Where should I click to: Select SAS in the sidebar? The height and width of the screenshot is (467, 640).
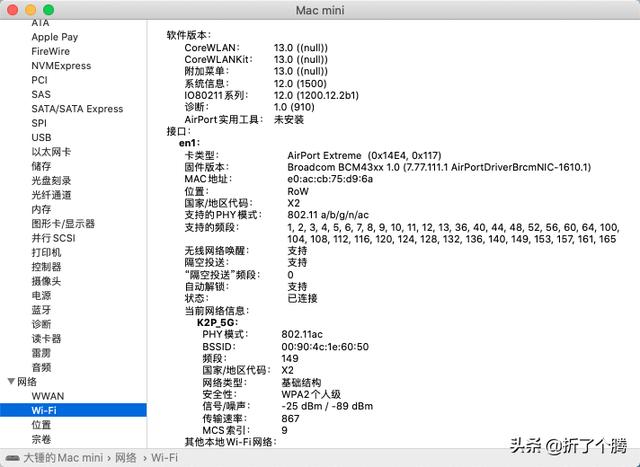pos(41,94)
